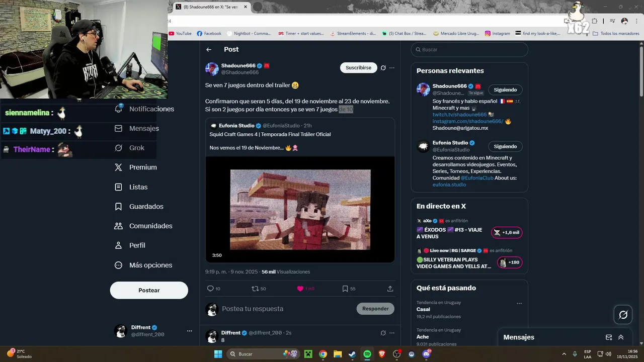Click the Grok icon beside Suscribirse

[x=383, y=68]
